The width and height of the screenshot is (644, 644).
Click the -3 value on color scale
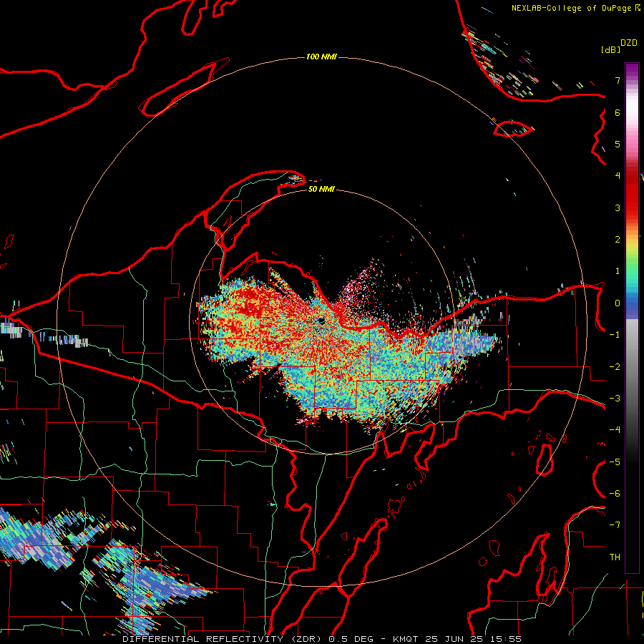615,399
